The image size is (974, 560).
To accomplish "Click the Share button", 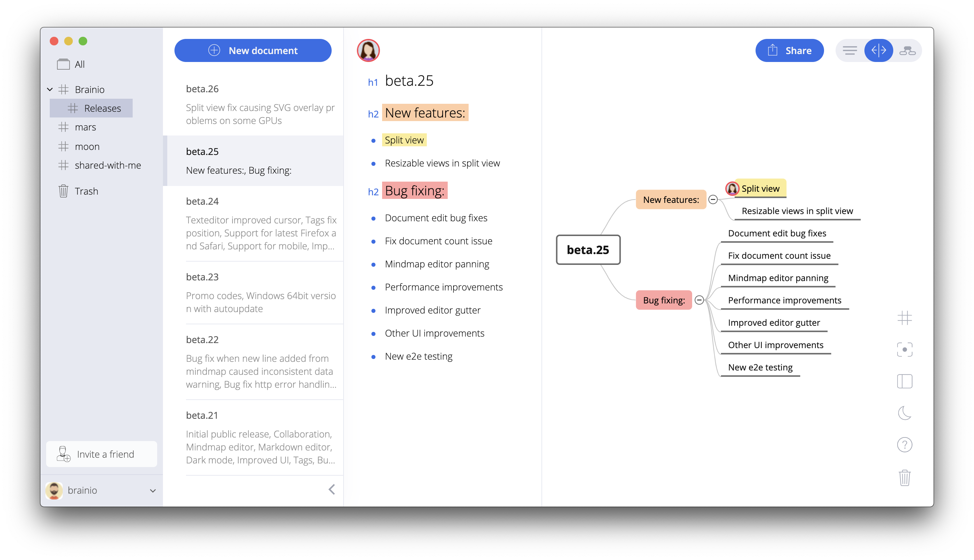I will (x=789, y=50).
